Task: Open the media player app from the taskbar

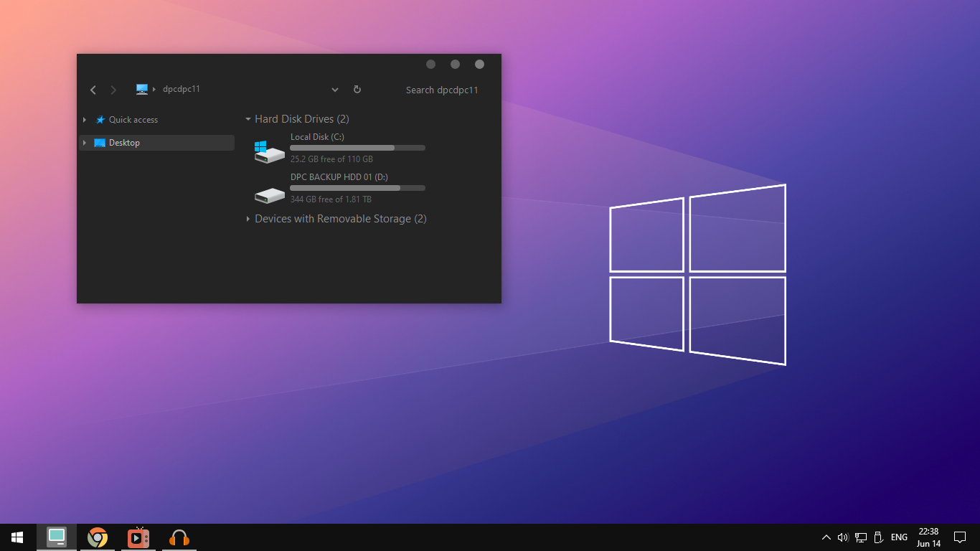Action: pos(138,537)
